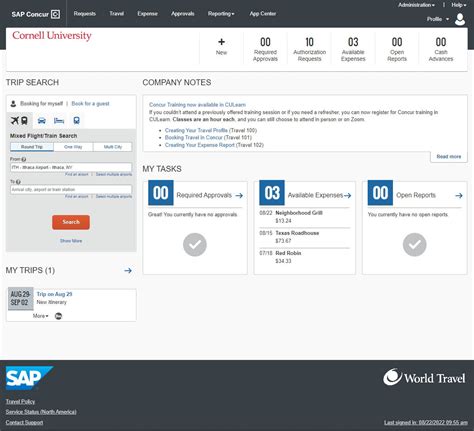Open the Neighborhood Grill expense entry
Image resolution: width=474 pixels, height=431 pixels.
pos(304,217)
